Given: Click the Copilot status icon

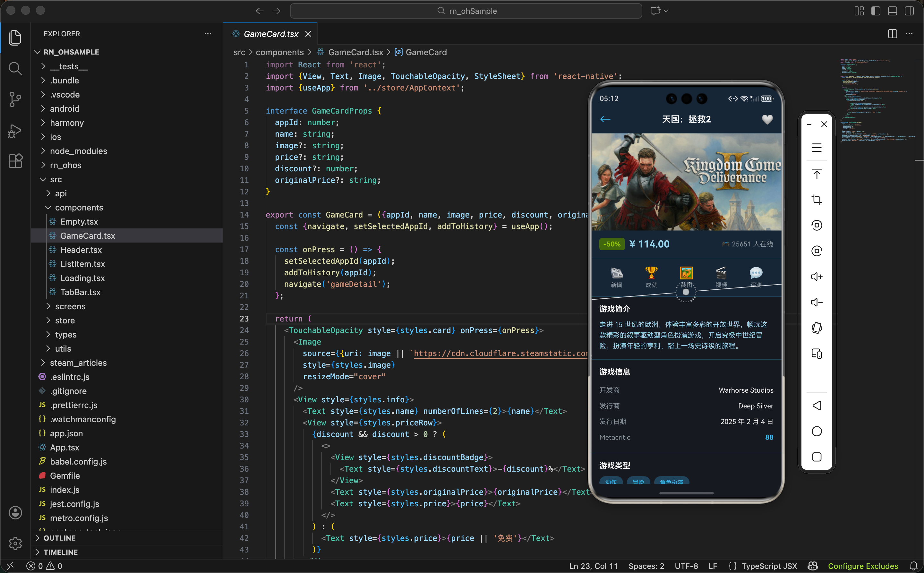Looking at the screenshot, I should point(813,566).
